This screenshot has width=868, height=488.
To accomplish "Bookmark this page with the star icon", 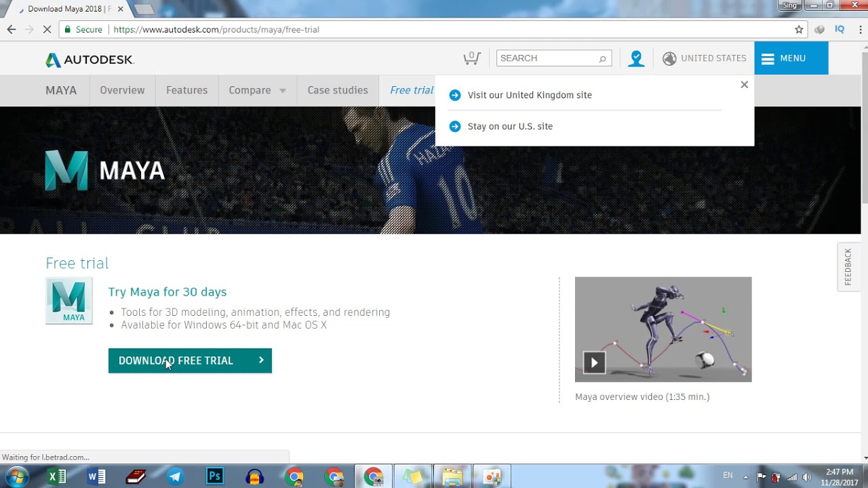I will [x=799, y=30].
